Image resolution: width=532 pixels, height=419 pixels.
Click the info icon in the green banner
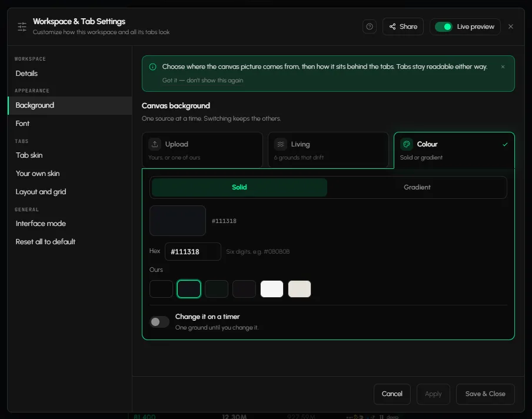152,67
